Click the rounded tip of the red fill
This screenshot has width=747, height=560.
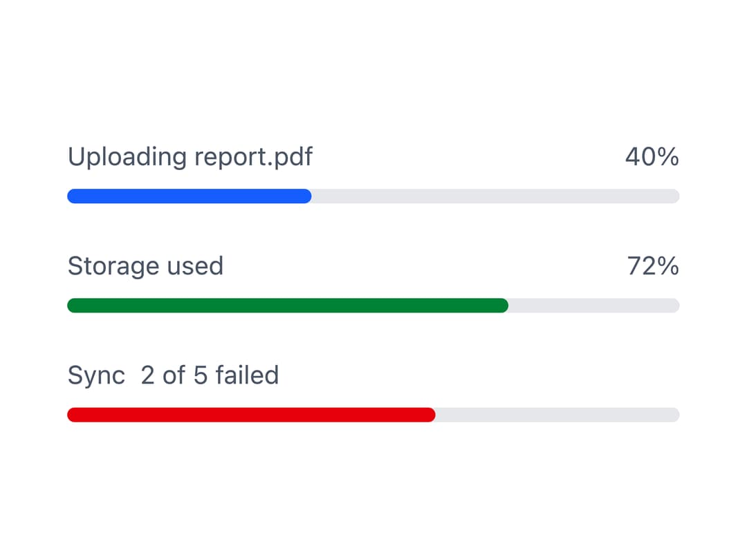(431, 415)
